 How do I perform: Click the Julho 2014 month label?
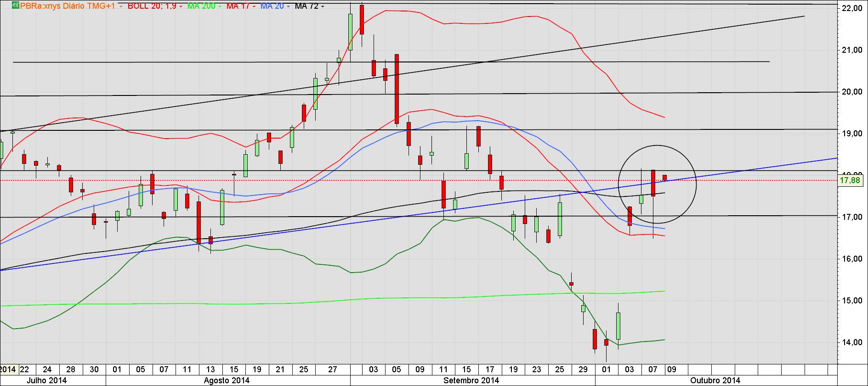click(46, 380)
